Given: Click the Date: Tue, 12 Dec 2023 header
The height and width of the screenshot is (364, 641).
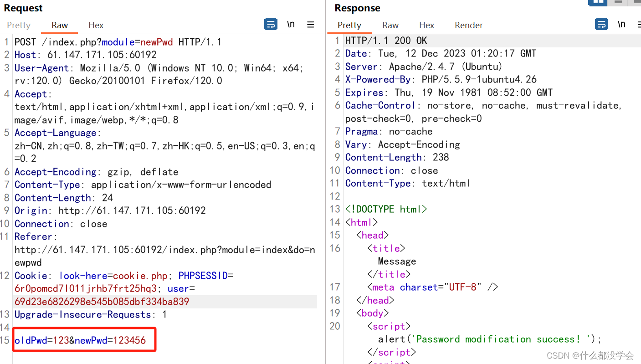Looking at the screenshot, I should pyautogui.click(x=441, y=53).
